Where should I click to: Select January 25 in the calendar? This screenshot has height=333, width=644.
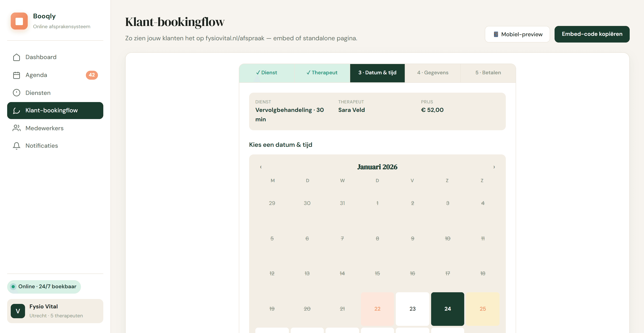tap(483, 309)
